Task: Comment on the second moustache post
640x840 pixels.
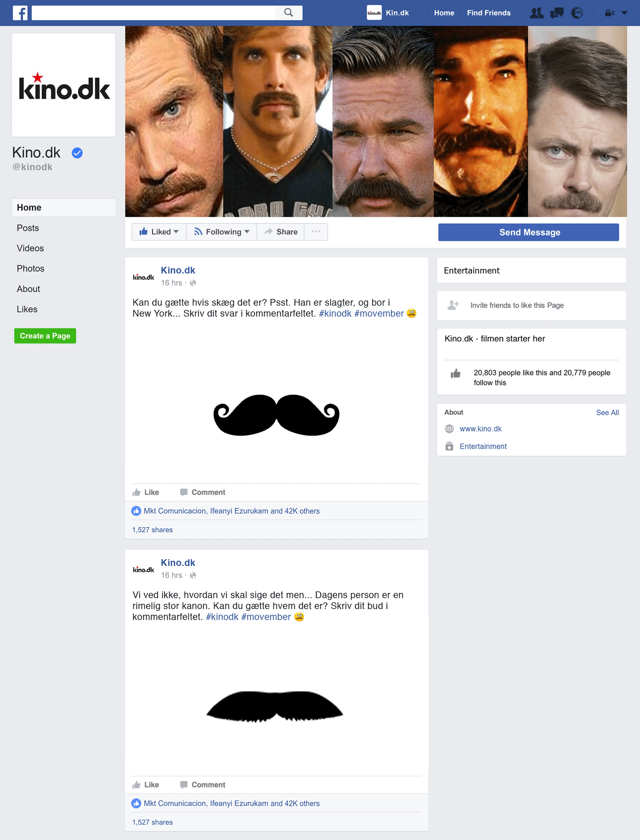Action: [x=203, y=785]
